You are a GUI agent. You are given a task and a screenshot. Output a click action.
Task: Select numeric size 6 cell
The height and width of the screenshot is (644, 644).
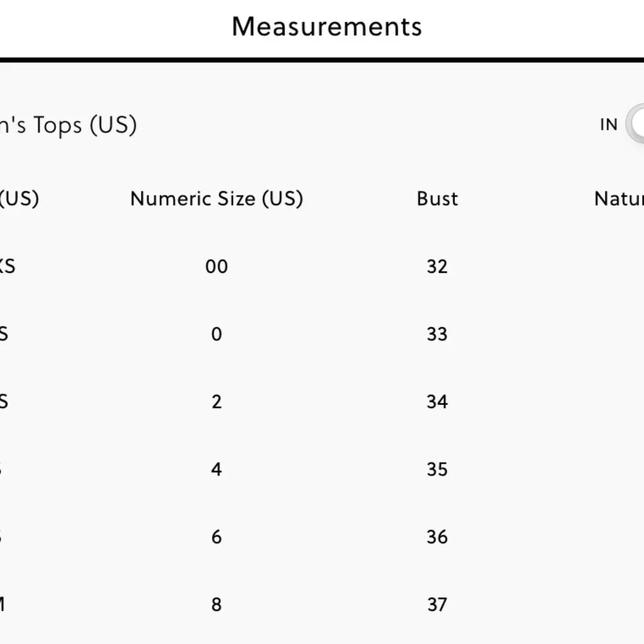(216, 537)
